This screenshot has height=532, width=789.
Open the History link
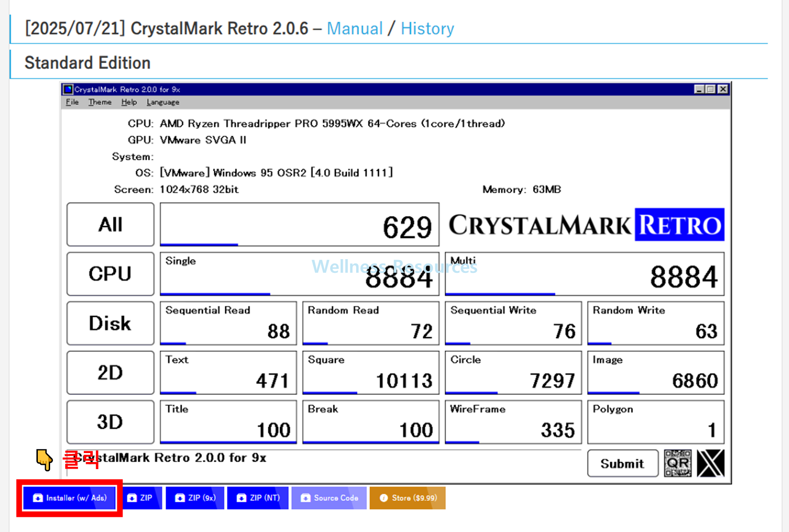tap(427, 28)
